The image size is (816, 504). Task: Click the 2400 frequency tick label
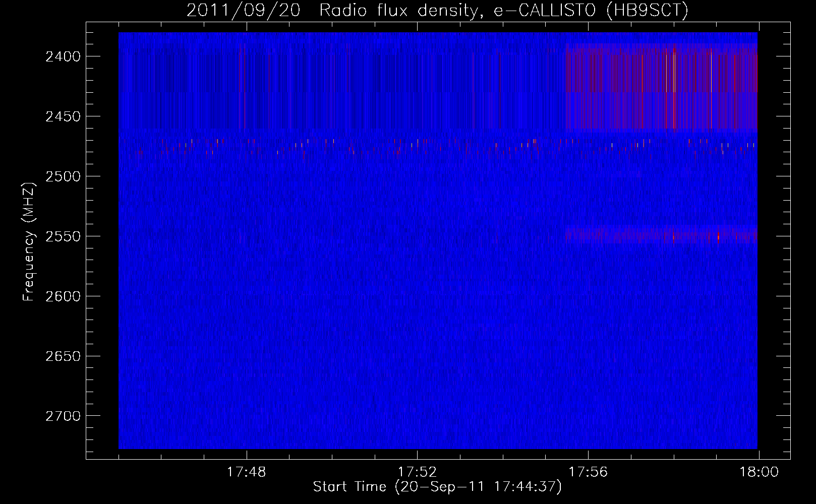coord(63,56)
